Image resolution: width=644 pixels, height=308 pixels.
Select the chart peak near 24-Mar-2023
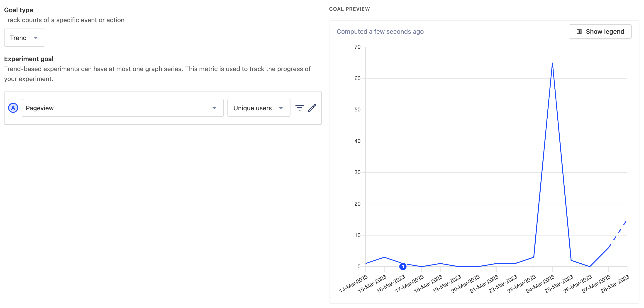point(552,64)
